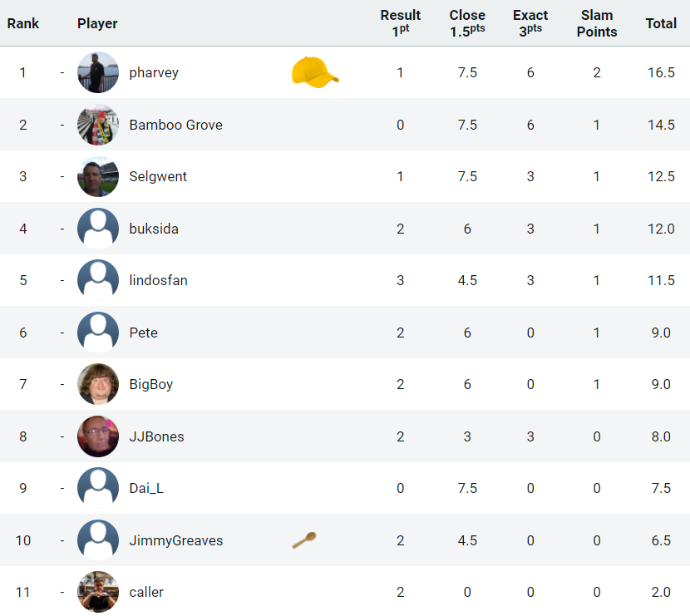Viewport: 690px width, 616px height.
Task: Click Bamboo Grove's avatar photo
Action: click(x=98, y=125)
